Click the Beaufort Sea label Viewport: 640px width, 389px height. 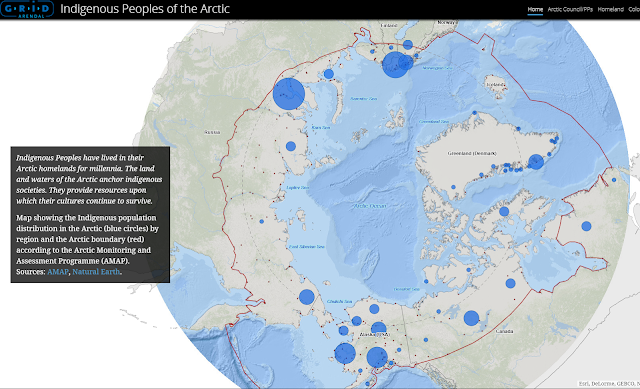click(407, 289)
